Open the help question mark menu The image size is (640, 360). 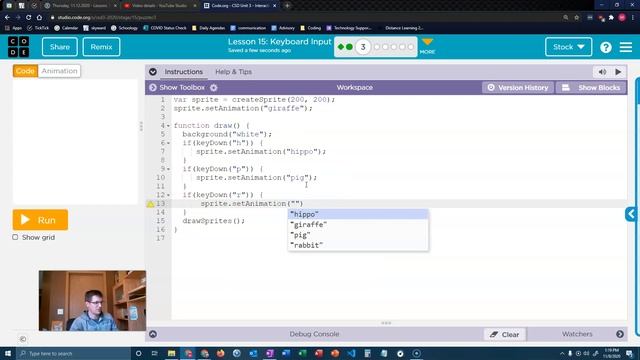tap(606, 47)
